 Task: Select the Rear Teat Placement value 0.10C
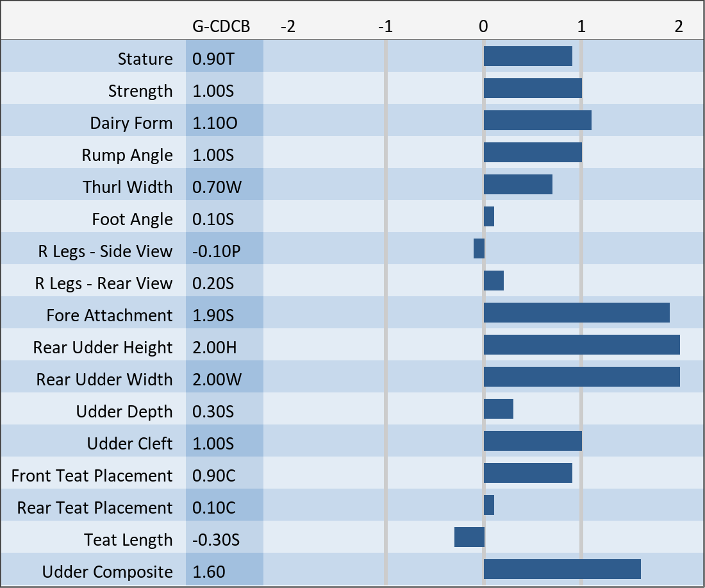[214, 508]
